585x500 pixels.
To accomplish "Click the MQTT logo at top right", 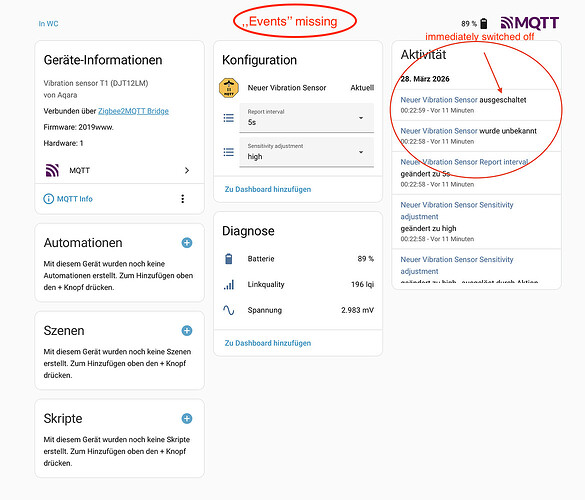I will point(529,23).
